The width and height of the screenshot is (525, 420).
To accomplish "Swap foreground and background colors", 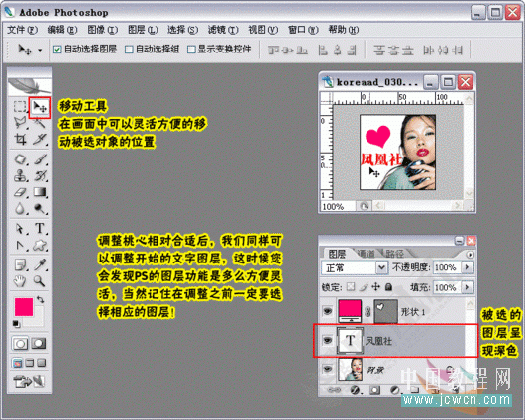I will [x=41, y=299].
